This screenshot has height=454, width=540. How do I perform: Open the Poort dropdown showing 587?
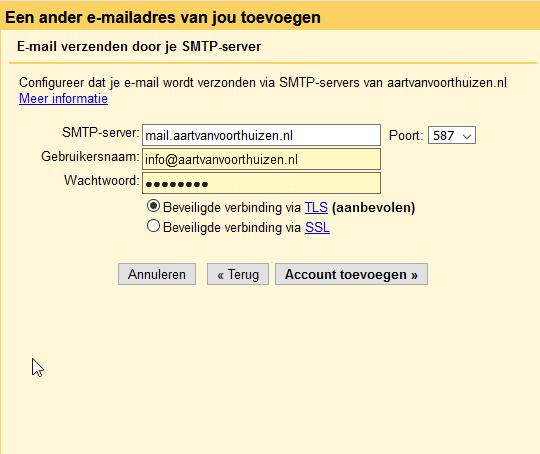point(451,135)
